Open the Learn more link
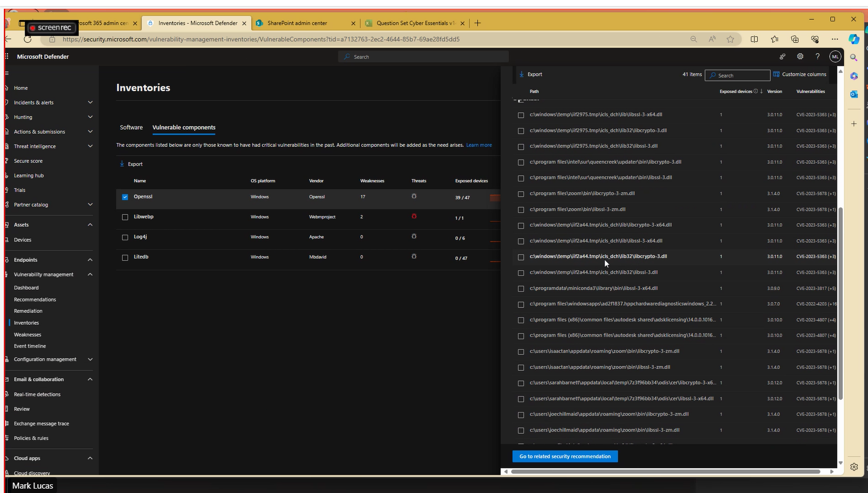 click(479, 145)
